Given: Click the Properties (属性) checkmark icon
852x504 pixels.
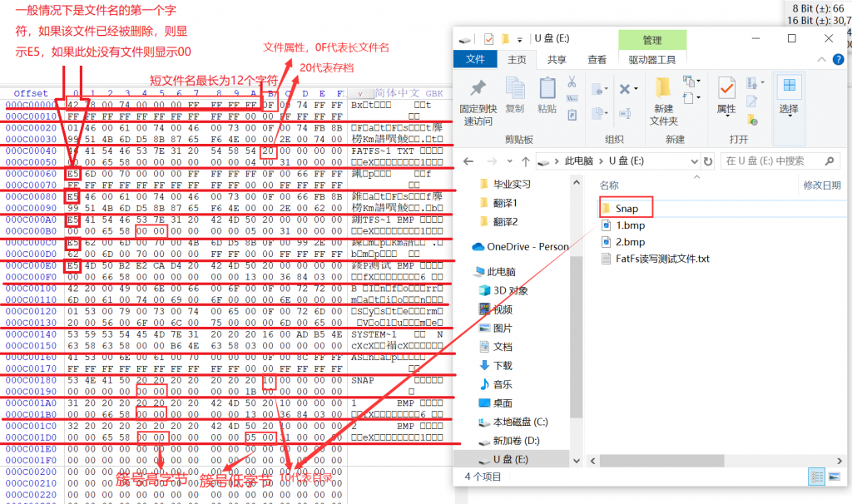Looking at the screenshot, I should pos(726,88).
